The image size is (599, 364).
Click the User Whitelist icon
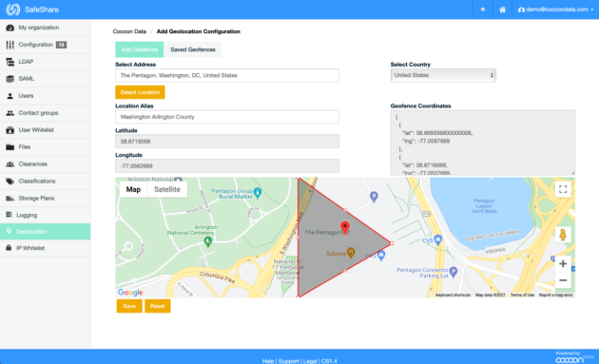point(10,130)
